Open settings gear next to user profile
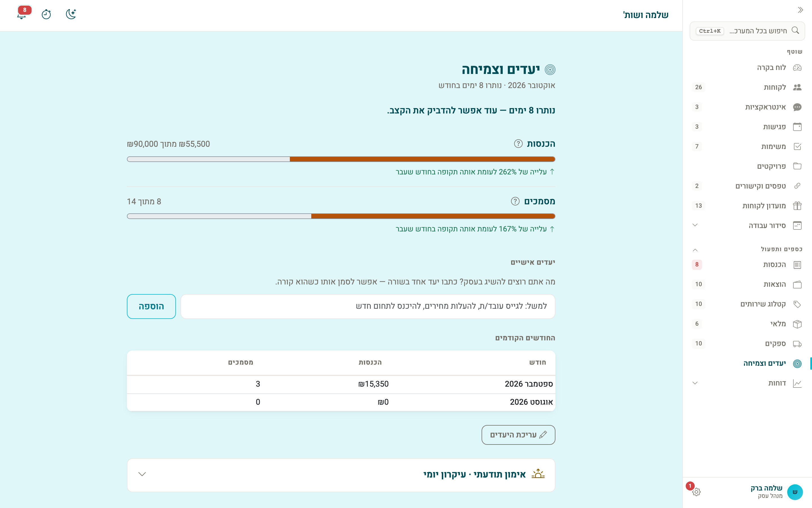Viewport: 812px width, 508px height. (696, 492)
